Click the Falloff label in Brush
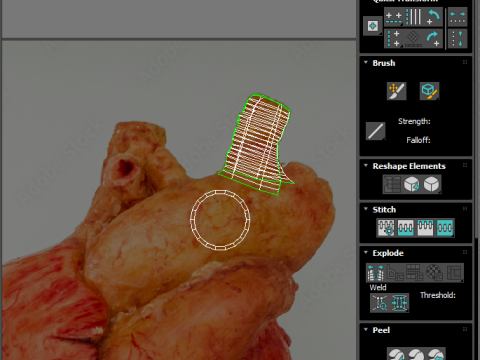Screen dimensions: 480x360 pos(418,140)
